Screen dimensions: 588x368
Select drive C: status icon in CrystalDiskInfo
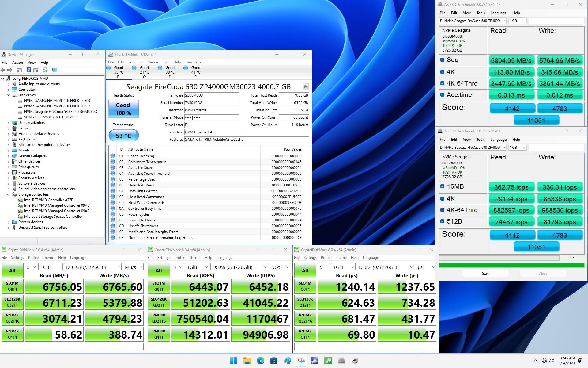(134, 68)
